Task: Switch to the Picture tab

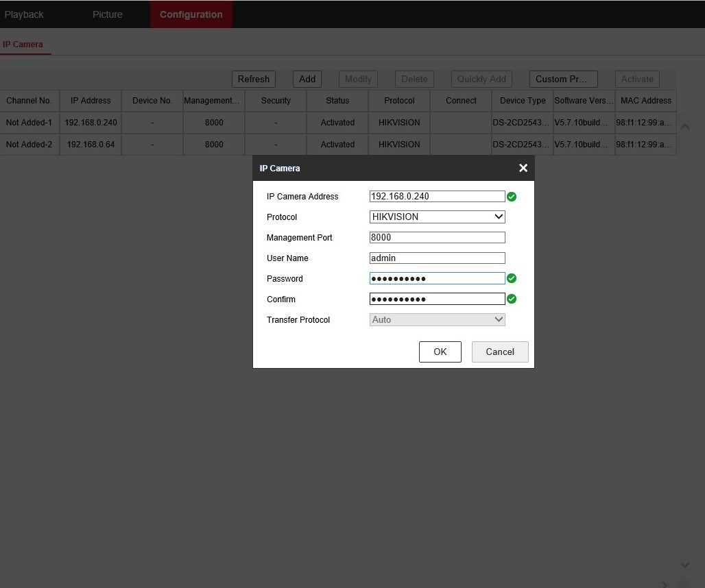Action: click(x=108, y=14)
